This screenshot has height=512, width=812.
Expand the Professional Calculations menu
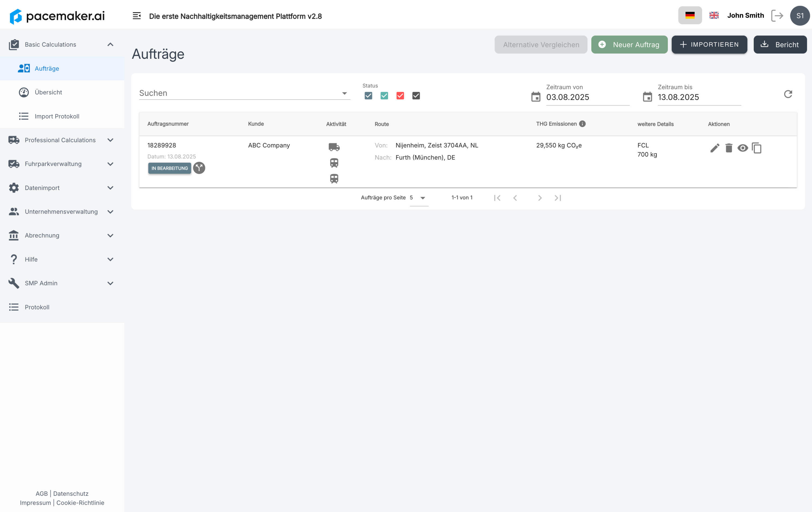pos(61,140)
